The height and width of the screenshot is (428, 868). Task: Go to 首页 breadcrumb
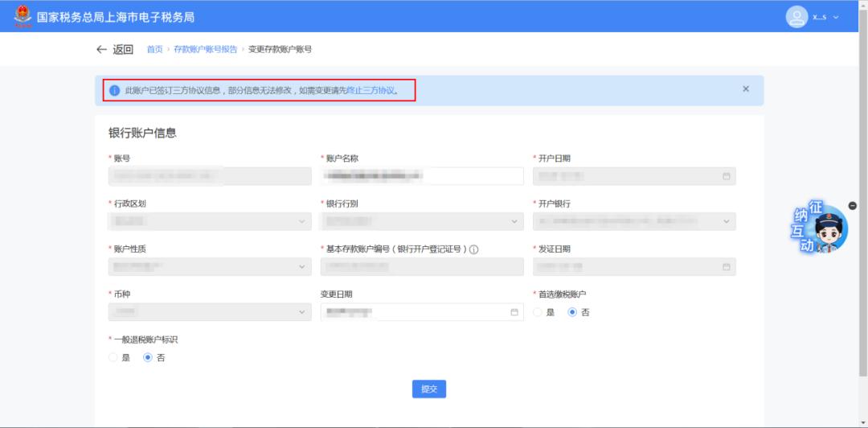[154, 50]
